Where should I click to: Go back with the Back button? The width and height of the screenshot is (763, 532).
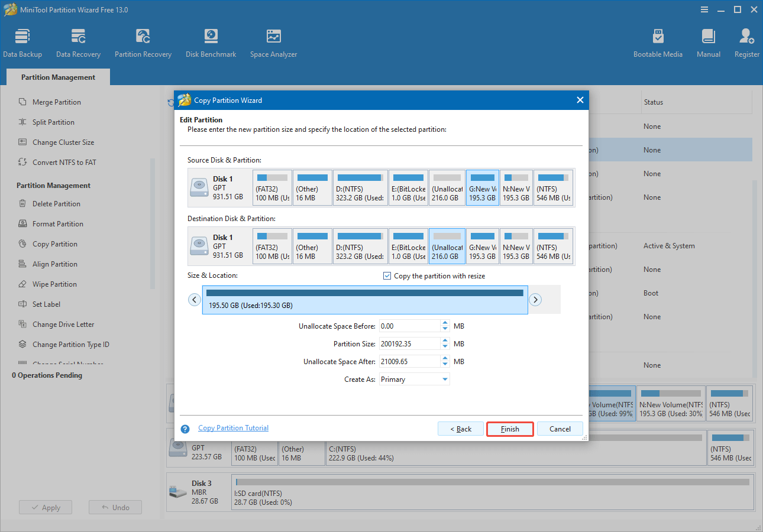pyautogui.click(x=460, y=429)
